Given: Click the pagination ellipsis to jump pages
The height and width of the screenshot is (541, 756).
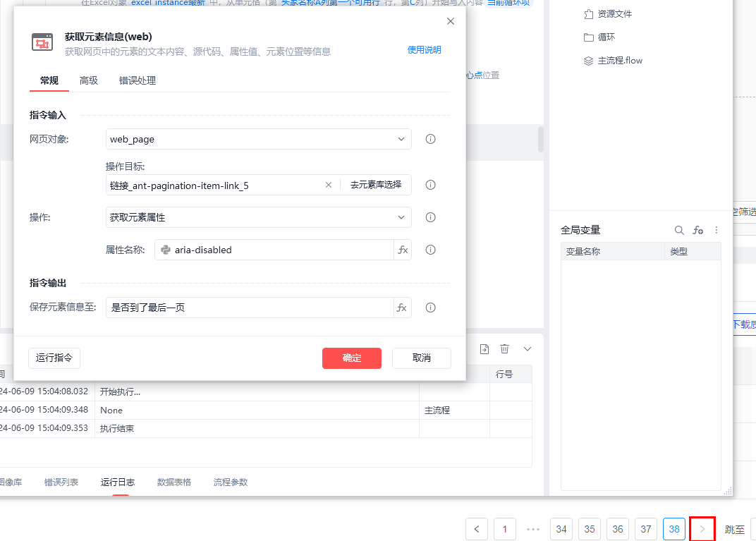Looking at the screenshot, I should coord(533,529).
